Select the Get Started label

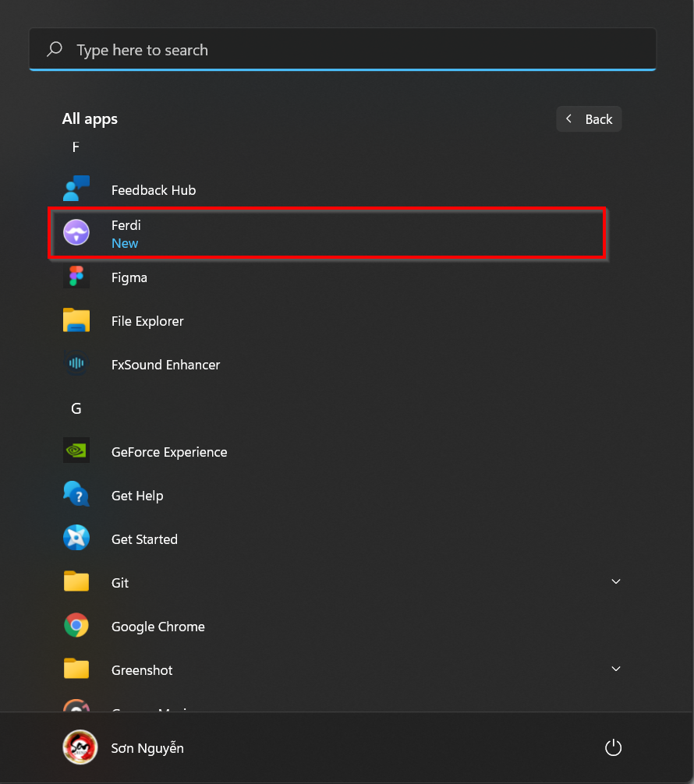click(x=144, y=539)
